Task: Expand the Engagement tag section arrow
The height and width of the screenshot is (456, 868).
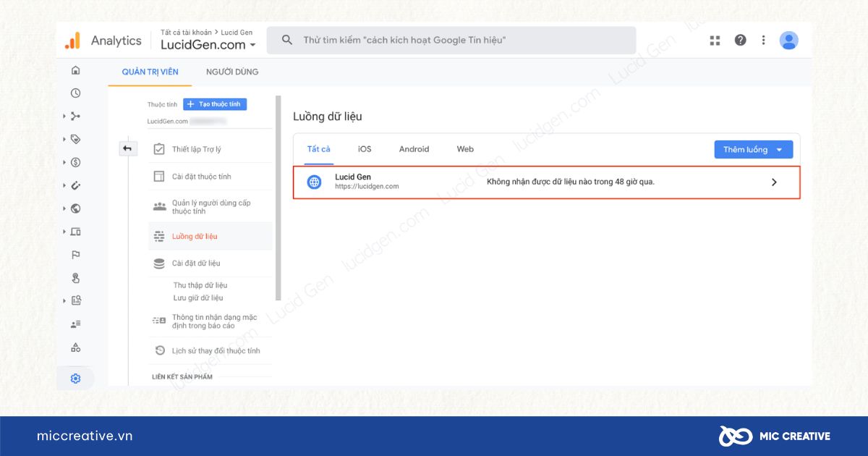Action: coord(64,139)
